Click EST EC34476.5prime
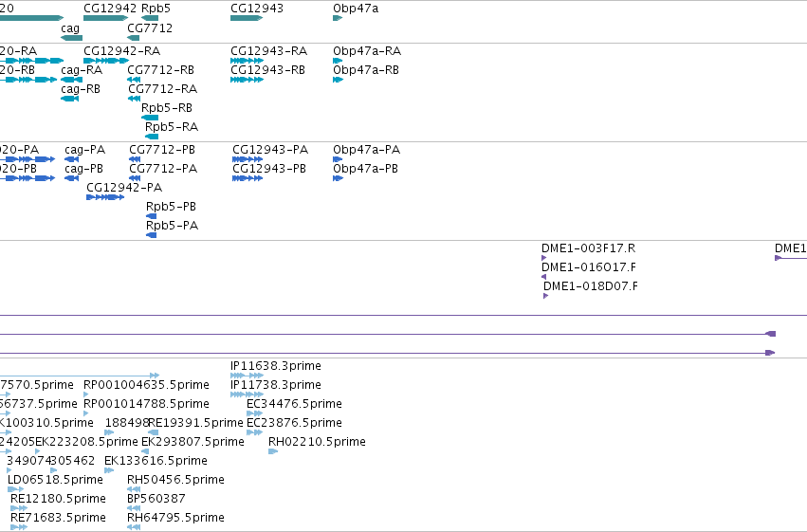This screenshot has height=532, width=807. point(294,404)
